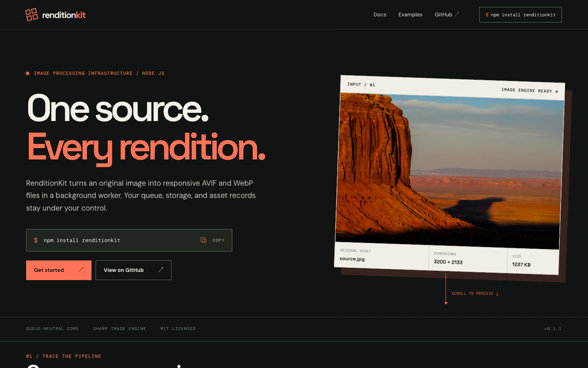Click the desert butte source image
Viewport: 588px width, 368px height.
pyautogui.click(x=449, y=171)
